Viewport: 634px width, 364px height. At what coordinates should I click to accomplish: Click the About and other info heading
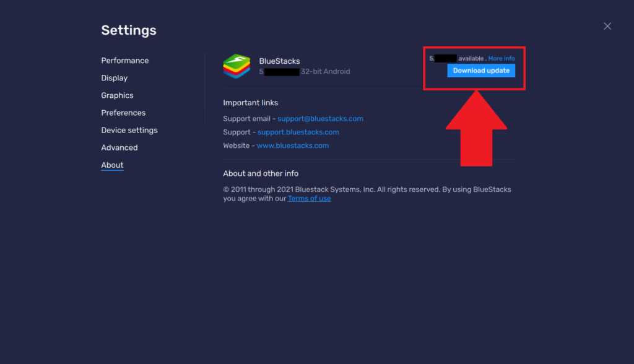[261, 173]
